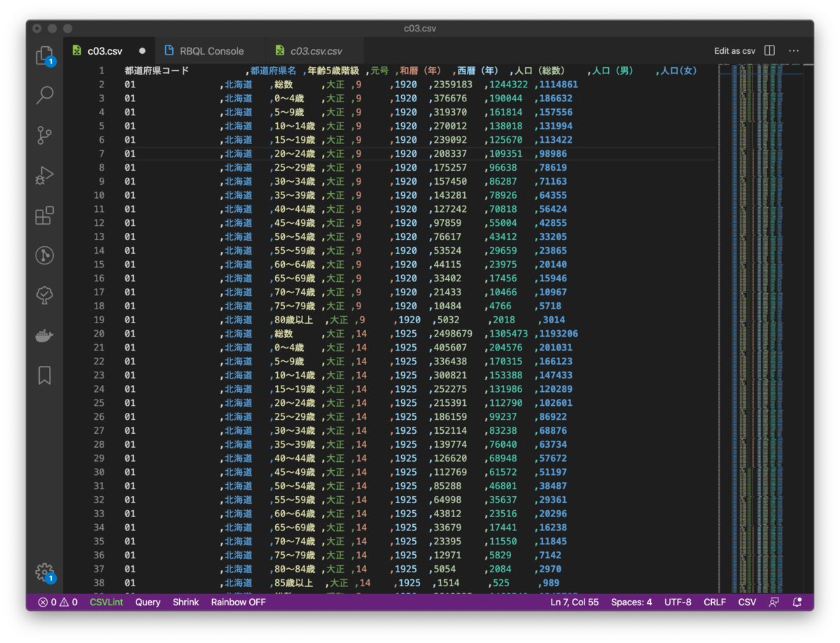
Task: Click the minimap code overview
Action: pos(760,329)
